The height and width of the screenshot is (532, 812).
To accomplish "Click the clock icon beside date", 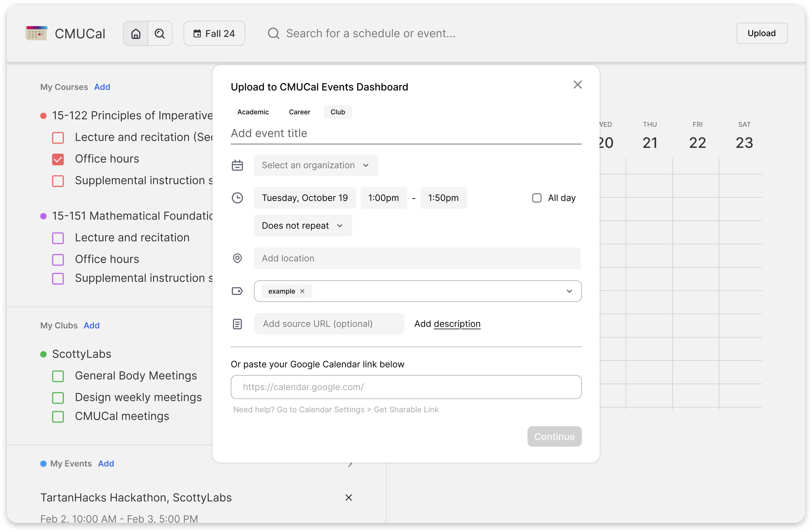I will tap(237, 198).
